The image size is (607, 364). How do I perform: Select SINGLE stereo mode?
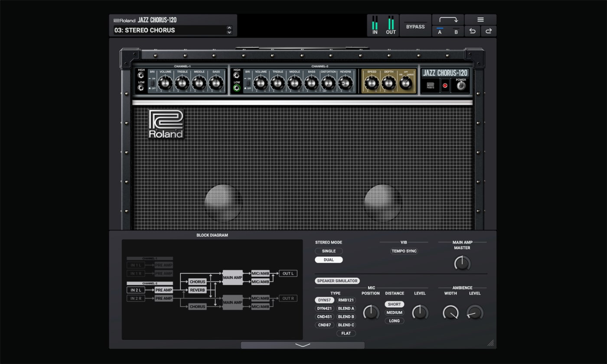(x=329, y=251)
